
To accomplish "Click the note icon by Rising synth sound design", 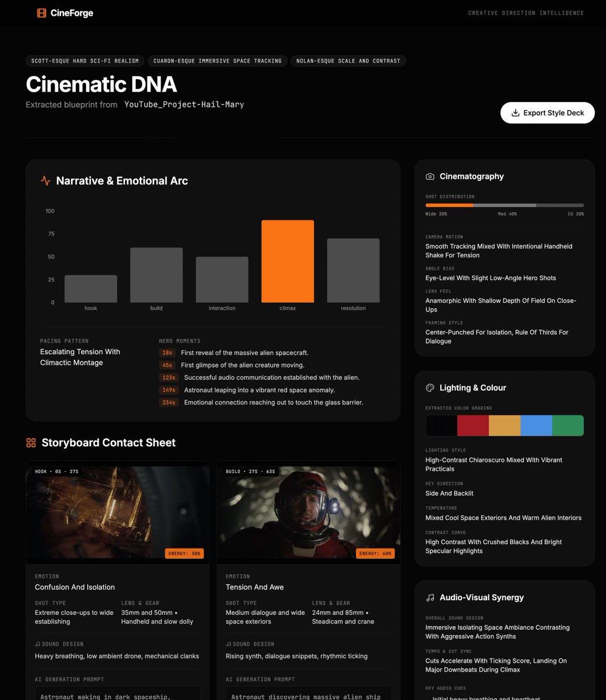I will coord(229,644).
